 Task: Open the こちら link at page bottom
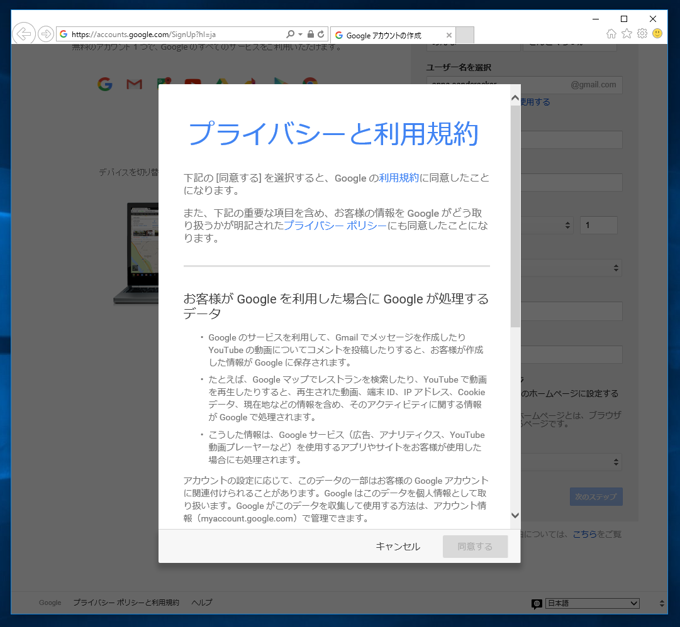coord(585,534)
